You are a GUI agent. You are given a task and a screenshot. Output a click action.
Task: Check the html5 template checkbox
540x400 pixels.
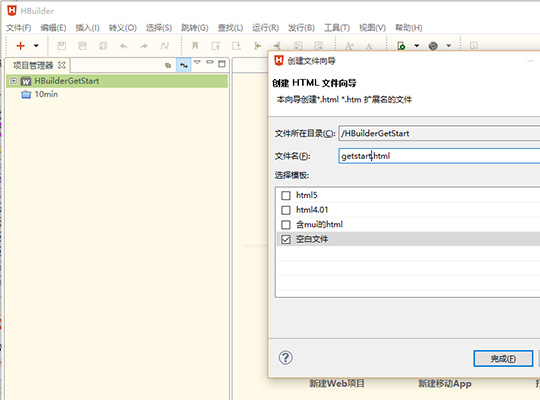point(286,195)
